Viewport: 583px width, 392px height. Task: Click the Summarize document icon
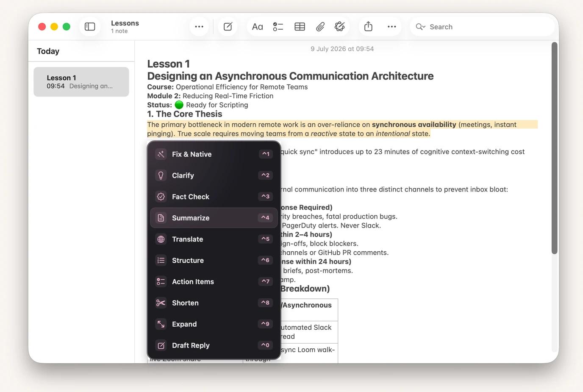161,218
